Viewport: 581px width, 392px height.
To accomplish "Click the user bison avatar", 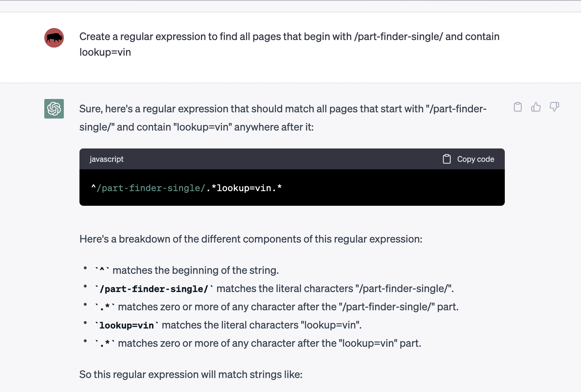I will click(x=54, y=38).
